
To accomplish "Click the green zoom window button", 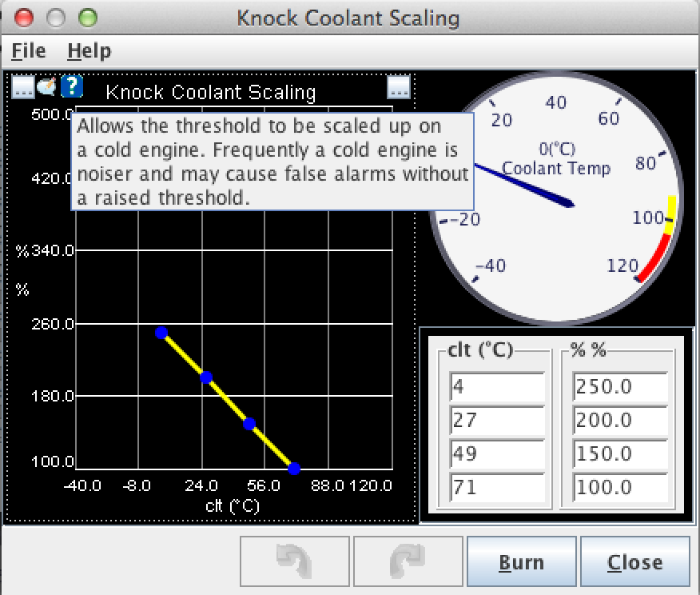I will (88, 18).
